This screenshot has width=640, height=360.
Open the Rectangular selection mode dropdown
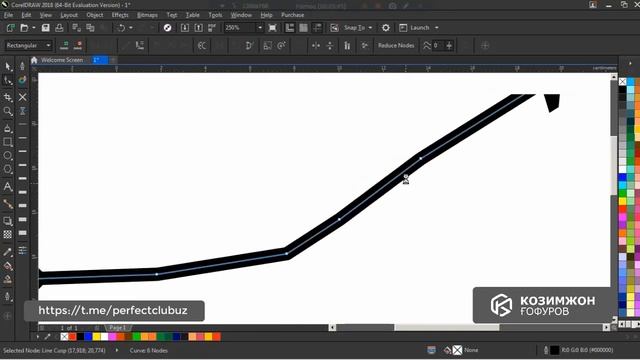point(28,45)
